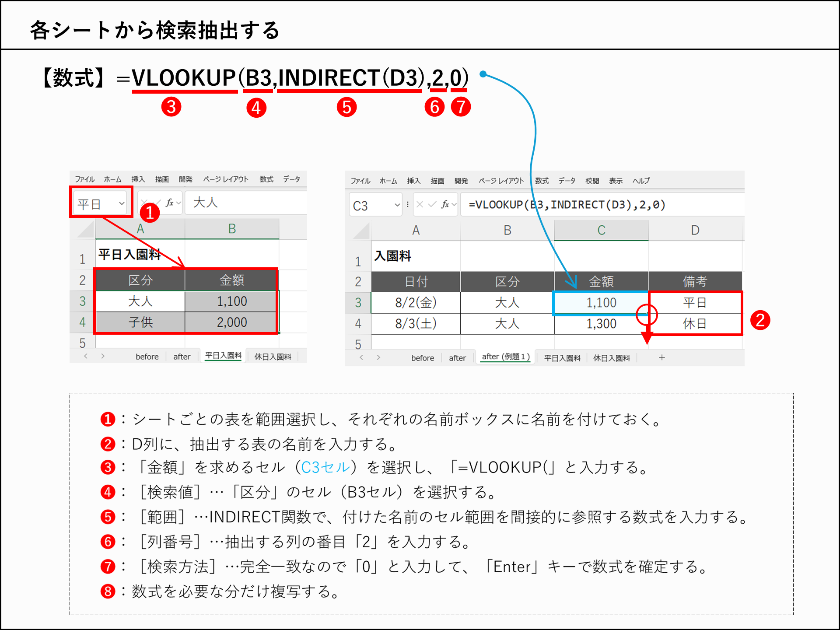Screen dimensions: 840x630
Task: Click cell with date 8/3(土)
Action: (x=416, y=324)
